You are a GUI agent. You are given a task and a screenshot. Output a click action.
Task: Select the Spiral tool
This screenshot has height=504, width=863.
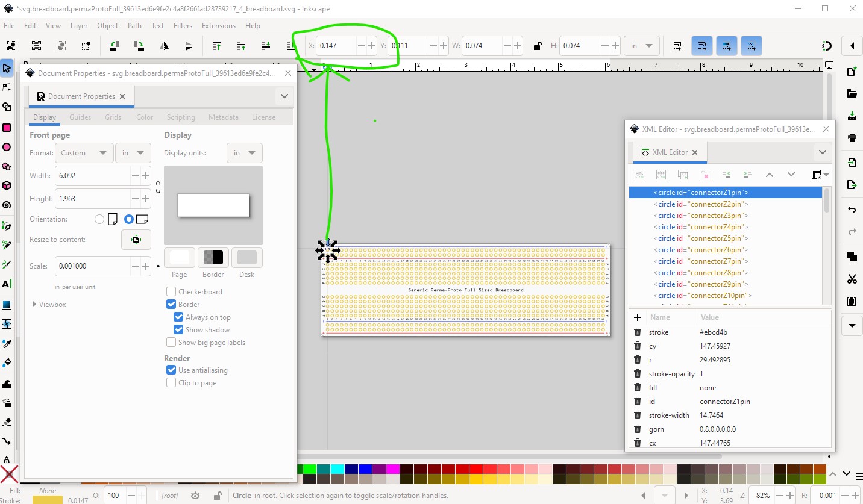point(7,205)
